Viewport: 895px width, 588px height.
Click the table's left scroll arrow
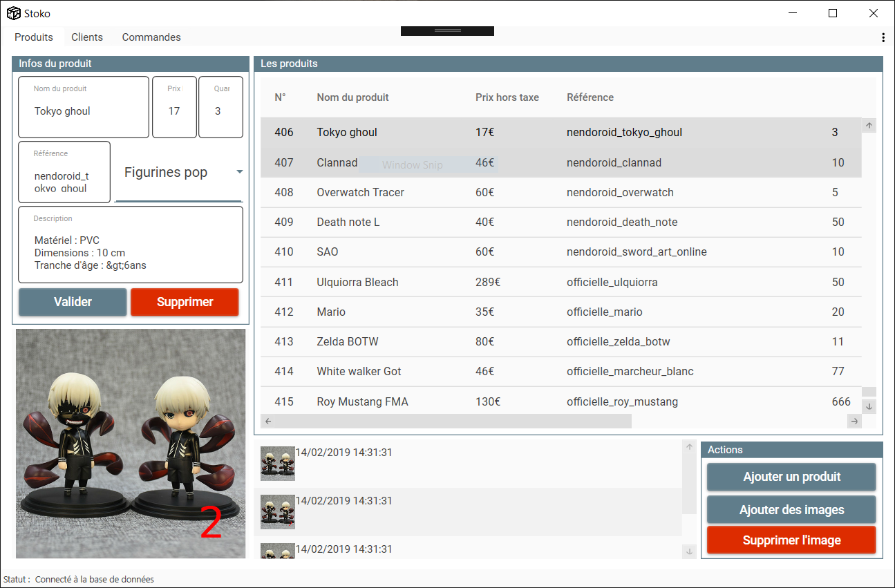pyautogui.click(x=268, y=421)
